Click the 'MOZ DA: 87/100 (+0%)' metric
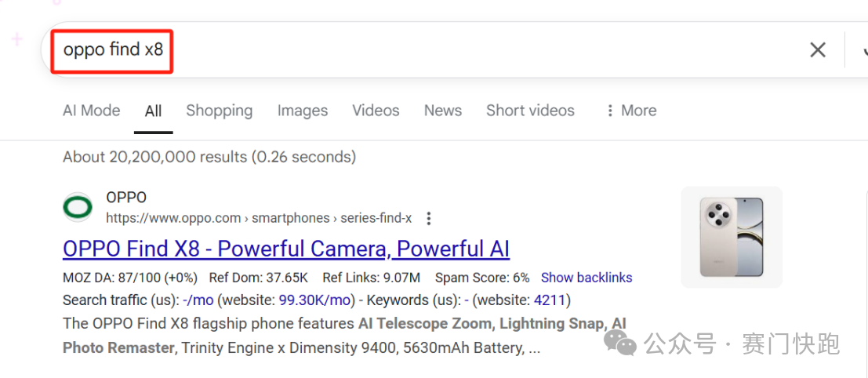Screen dimensions: 868x378 coord(131,278)
